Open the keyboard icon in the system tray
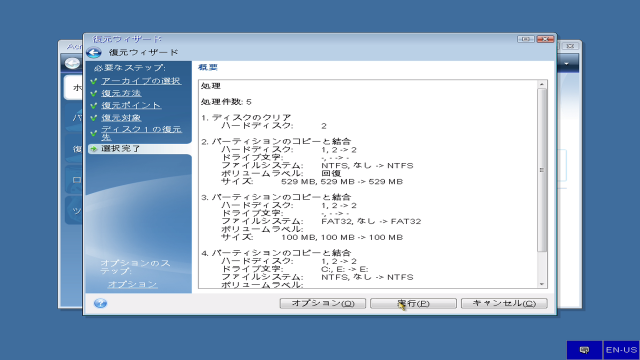 (x=584, y=350)
